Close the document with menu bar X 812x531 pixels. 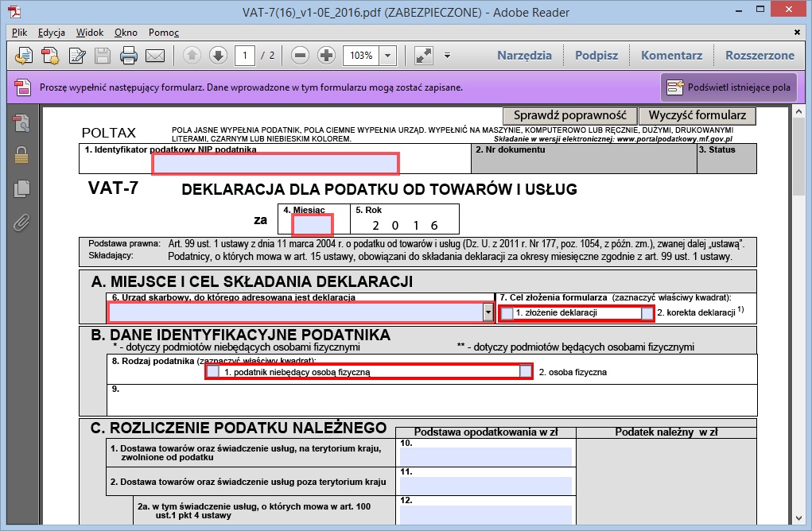pos(798,32)
